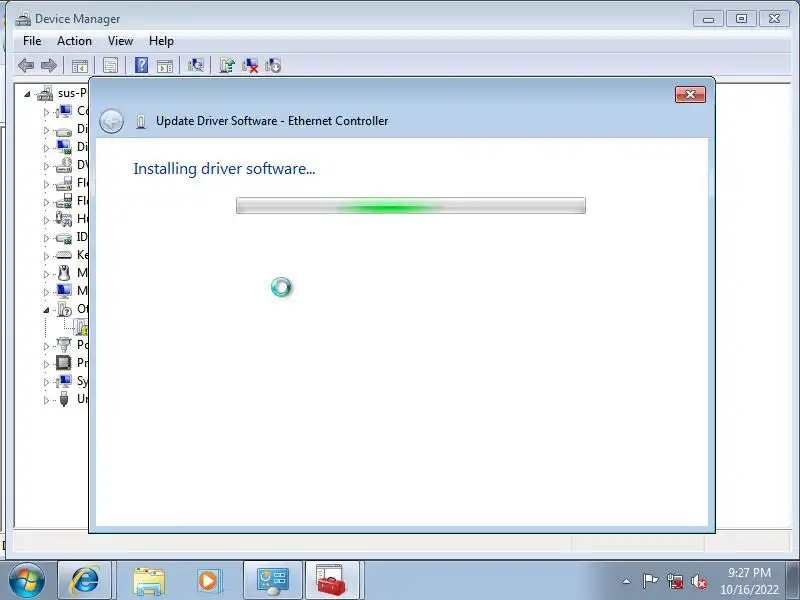Screen dimensions: 800x600
Task: Click the Installing driver software heading
Action: (224, 169)
